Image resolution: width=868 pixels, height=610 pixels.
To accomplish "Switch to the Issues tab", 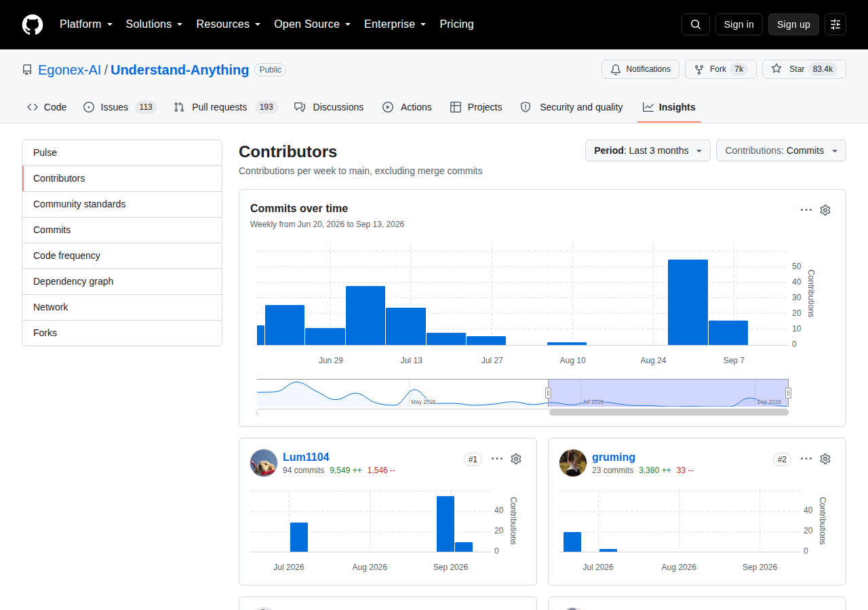I will click(120, 107).
